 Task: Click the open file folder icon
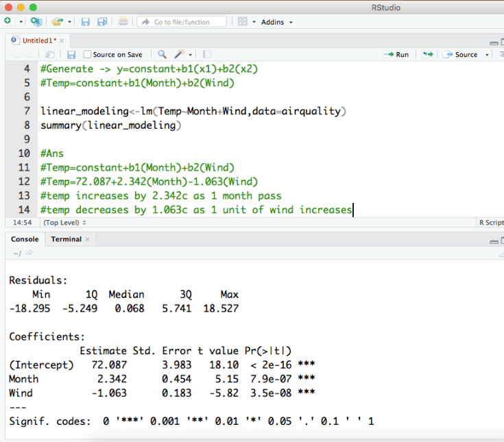pyautogui.click(x=59, y=22)
